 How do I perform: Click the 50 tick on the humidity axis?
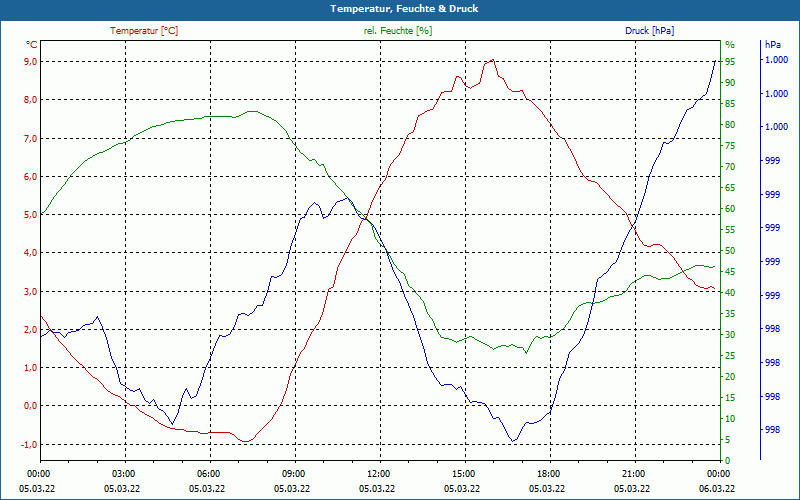(x=730, y=251)
